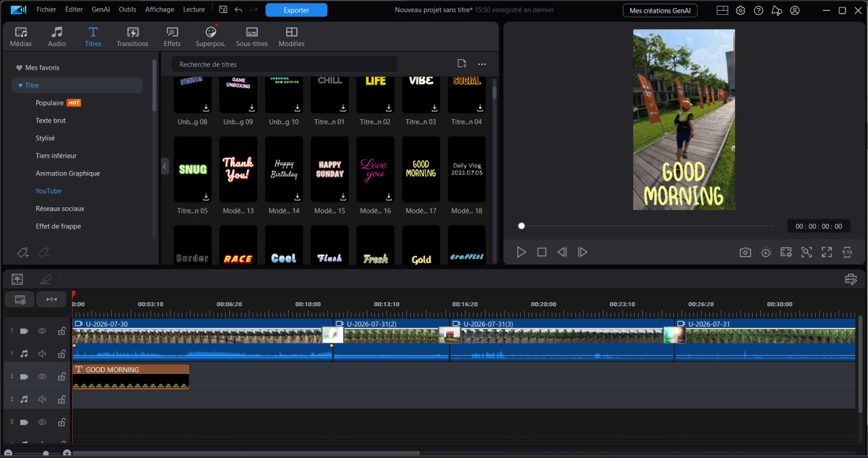
Task: Open the Outils menu
Action: pyautogui.click(x=127, y=9)
